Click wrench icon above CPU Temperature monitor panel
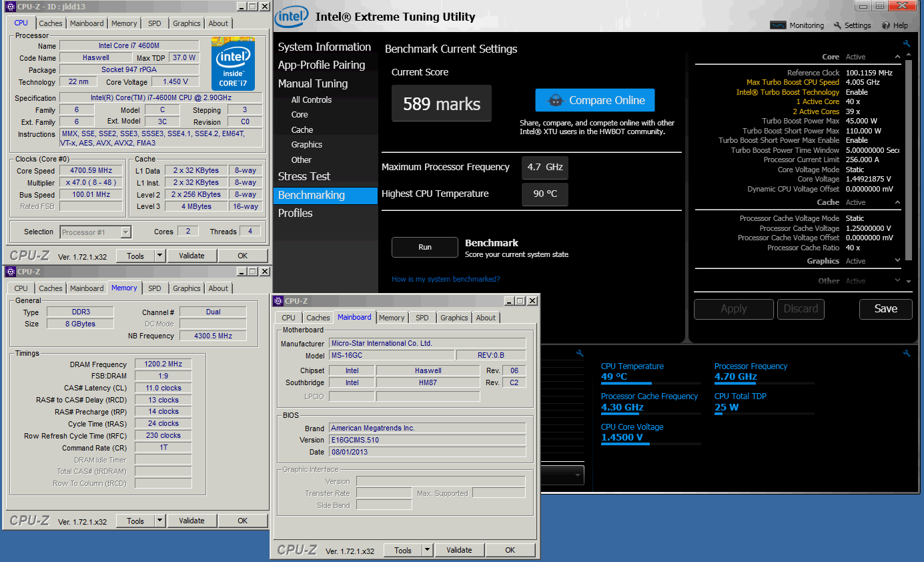 [x=907, y=353]
